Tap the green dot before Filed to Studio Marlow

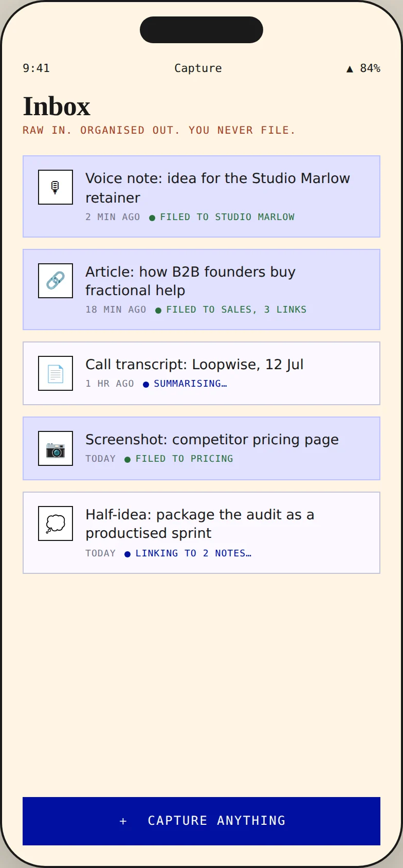point(152,218)
